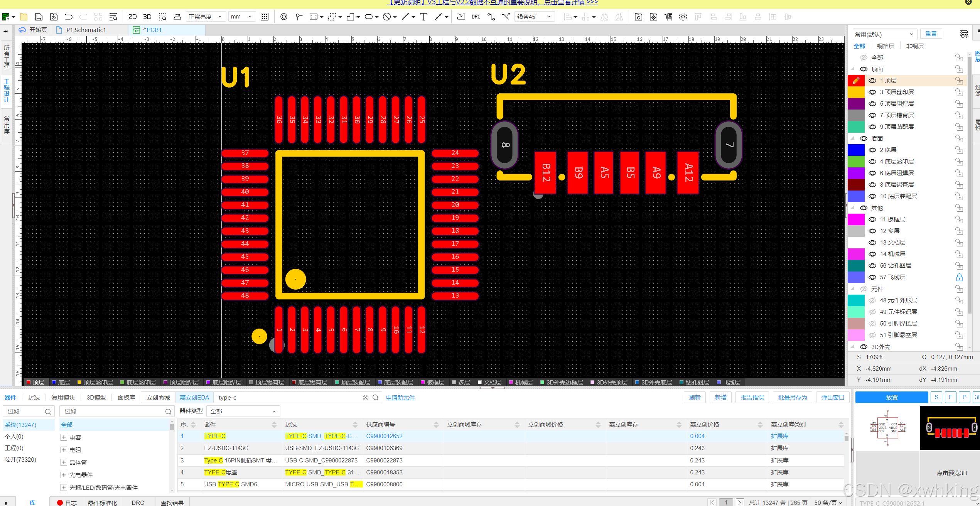This screenshot has width=980, height=506.
Task: Toggle visibility of 2 底层 layer
Action: tap(872, 150)
